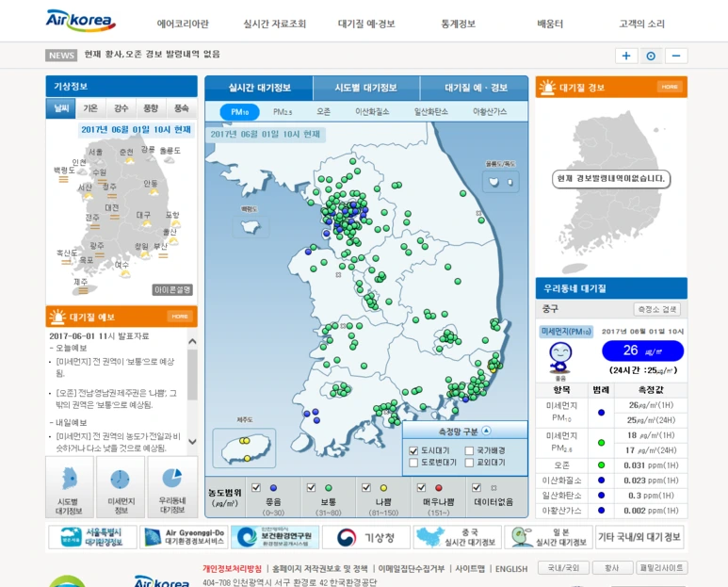Viewport: 728px width, 587px height.
Task: Open the 황사 dropdown in footer
Action: pos(612,567)
